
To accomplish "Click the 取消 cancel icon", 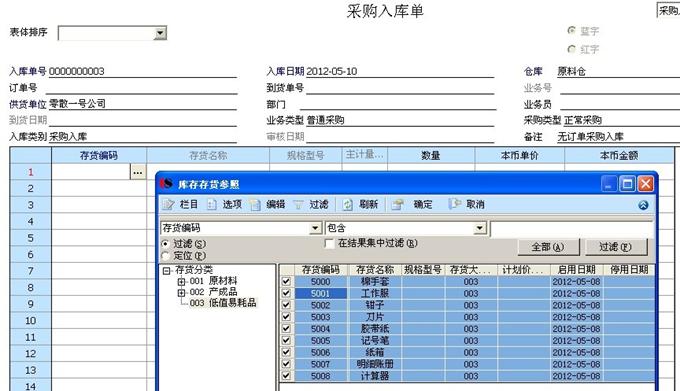I will tap(454, 204).
